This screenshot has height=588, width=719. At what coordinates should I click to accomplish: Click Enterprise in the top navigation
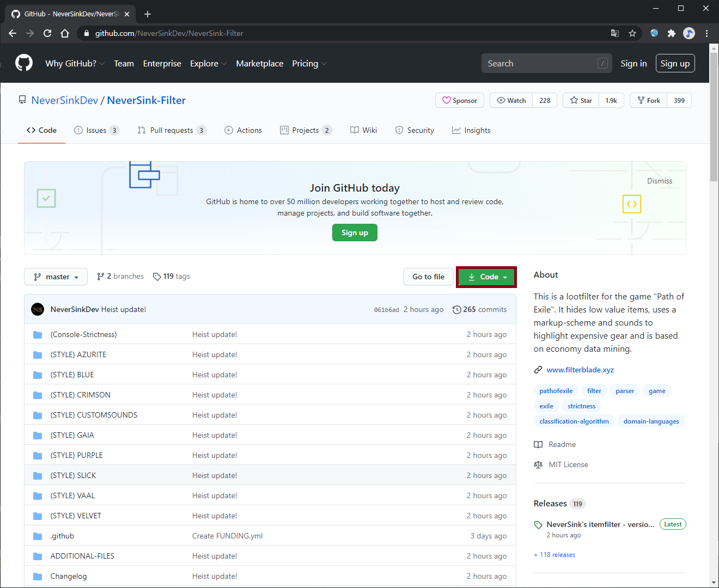[x=162, y=63]
